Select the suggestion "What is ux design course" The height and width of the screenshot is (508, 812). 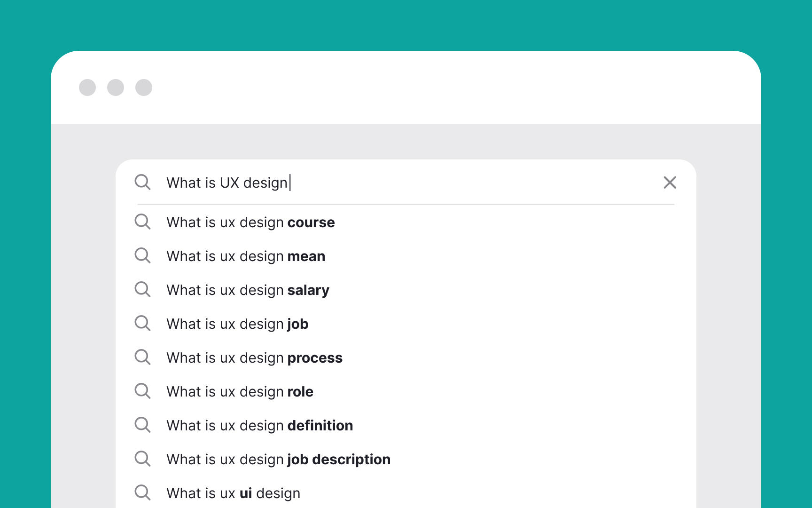click(250, 222)
